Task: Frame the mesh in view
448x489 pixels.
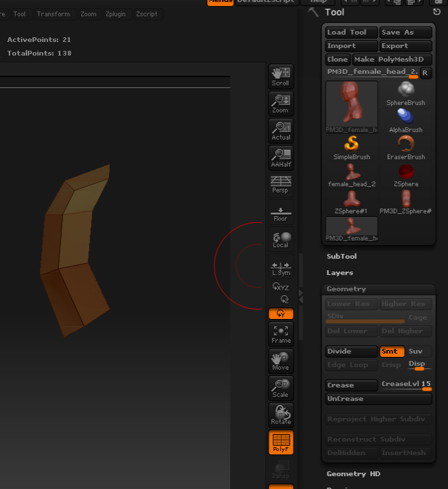Action: pos(281,335)
